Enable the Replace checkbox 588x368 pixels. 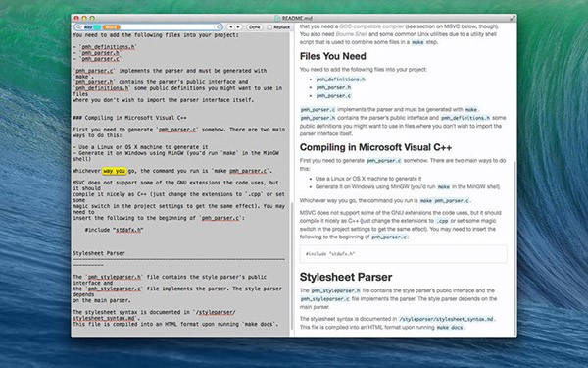[x=269, y=27]
